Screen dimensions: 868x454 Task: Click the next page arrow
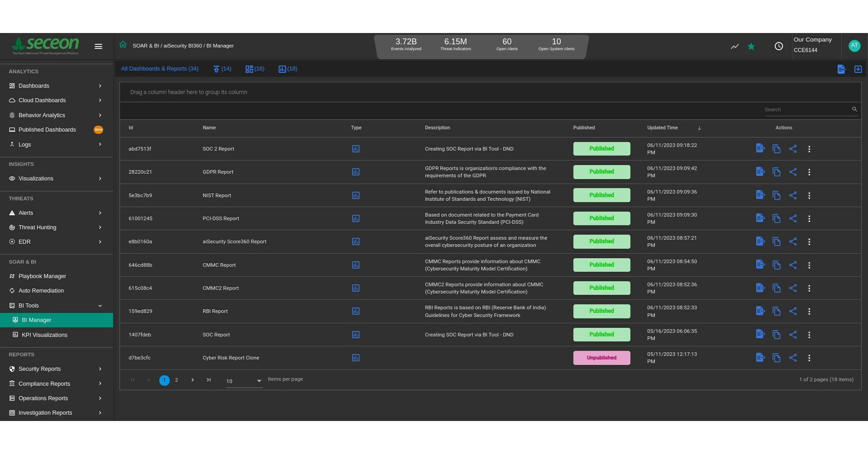tap(193, 380)
